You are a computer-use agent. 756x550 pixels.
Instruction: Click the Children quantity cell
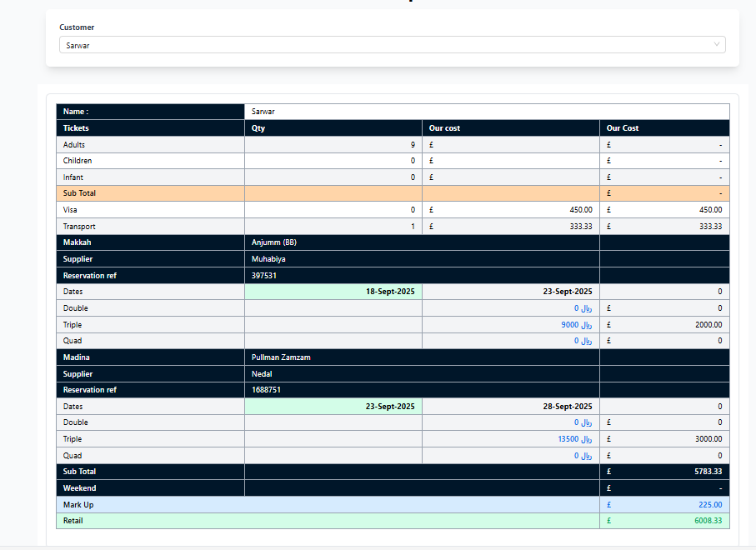[x=333, y=161]
